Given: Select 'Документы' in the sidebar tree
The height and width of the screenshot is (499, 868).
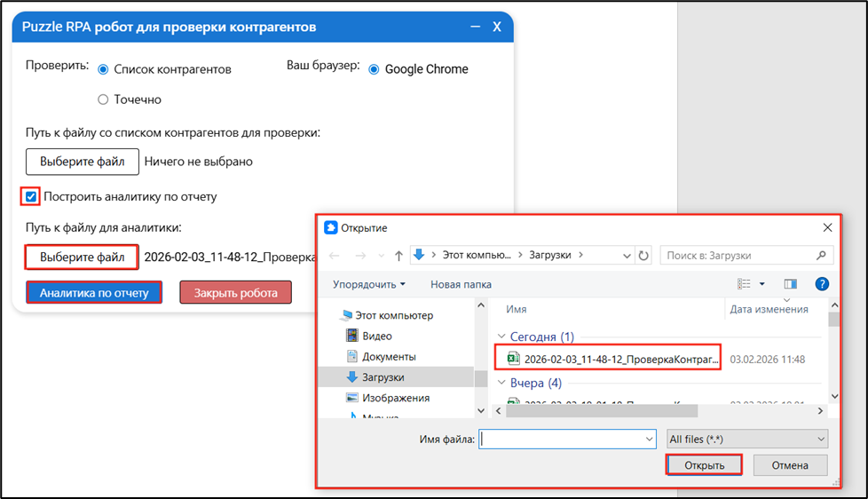Looking at the screenshot, I should pos(389,357).
